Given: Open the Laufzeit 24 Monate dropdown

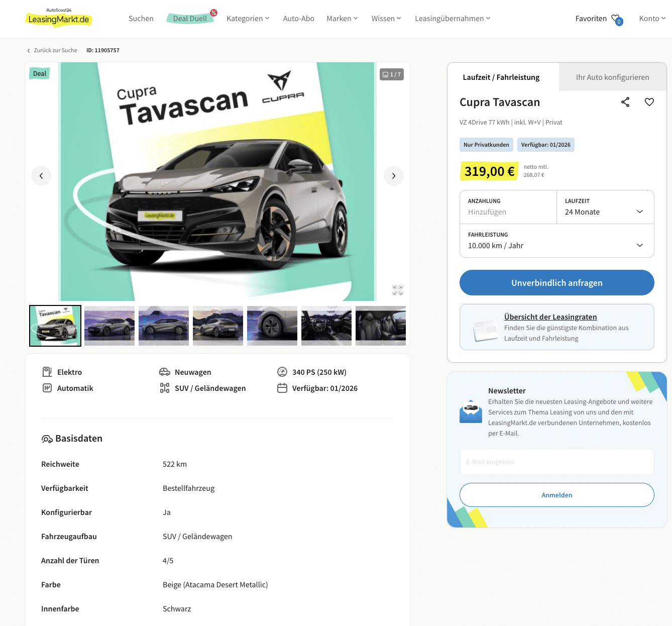Looking at the screenshot, I should tap(605, 207).
